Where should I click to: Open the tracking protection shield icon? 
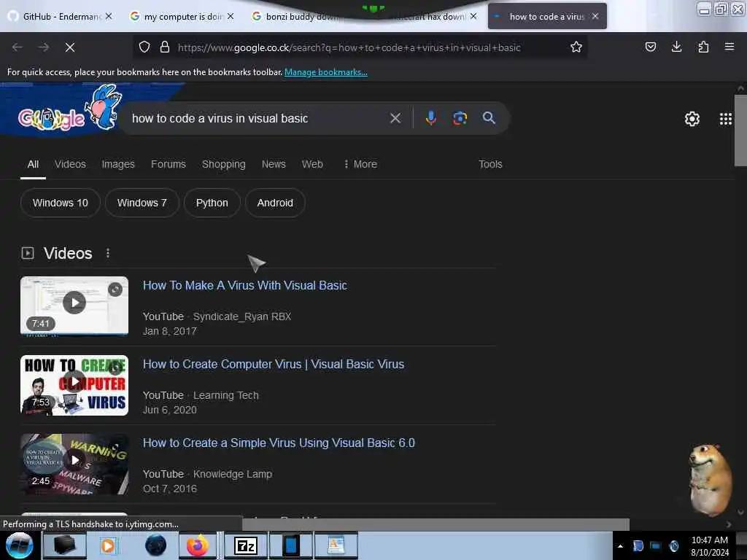tap(144, 47)
